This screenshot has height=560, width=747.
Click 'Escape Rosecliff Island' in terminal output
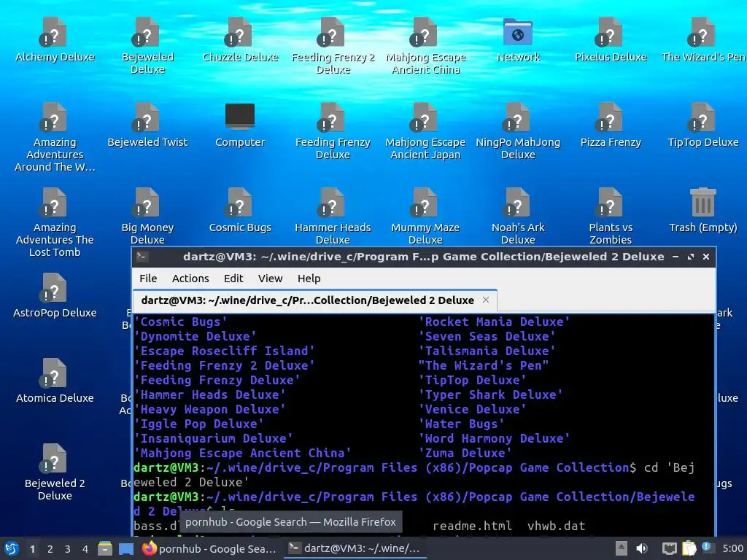(x=225, y=351)
